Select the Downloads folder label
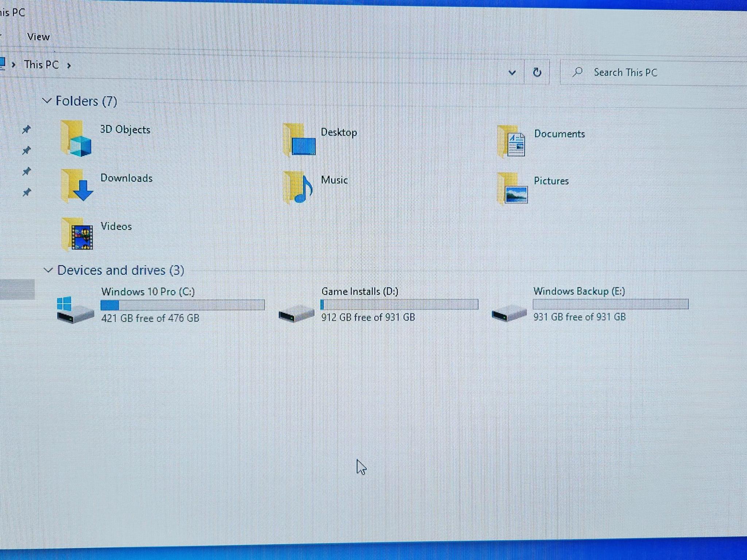 click(x=127, y=178)
